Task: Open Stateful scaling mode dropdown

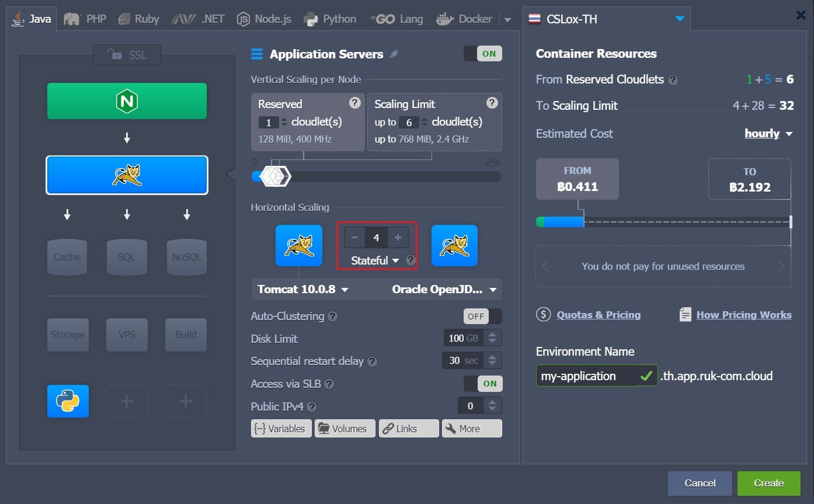Action: [x=375, y=260]
